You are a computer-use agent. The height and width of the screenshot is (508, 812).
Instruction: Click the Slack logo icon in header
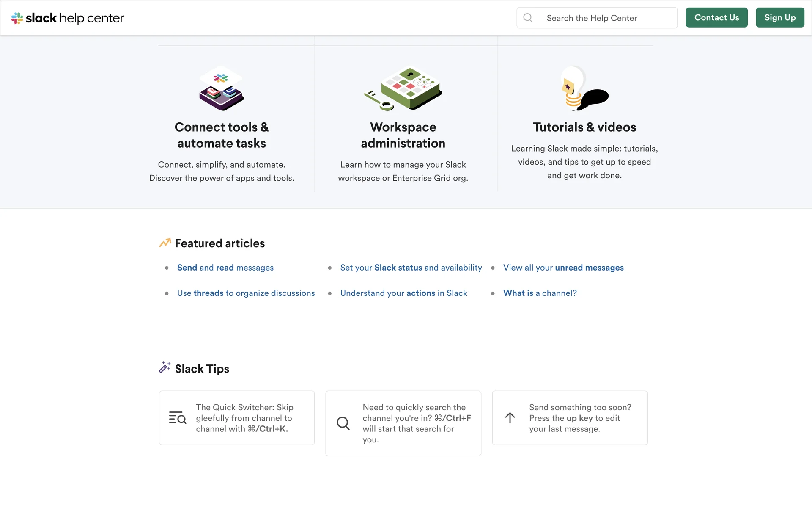coord(17,18)
